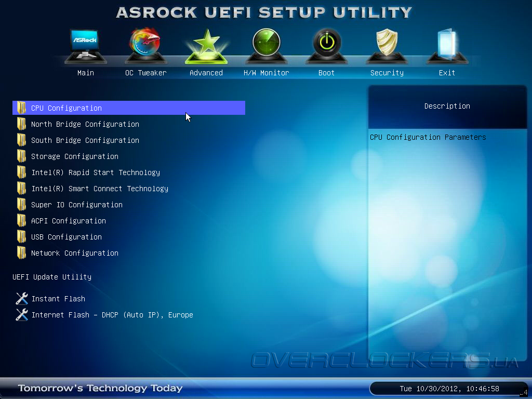The image size is (532, 399).
Task: Click the golden shield Security icon
Action: click(x=387, y=46)
